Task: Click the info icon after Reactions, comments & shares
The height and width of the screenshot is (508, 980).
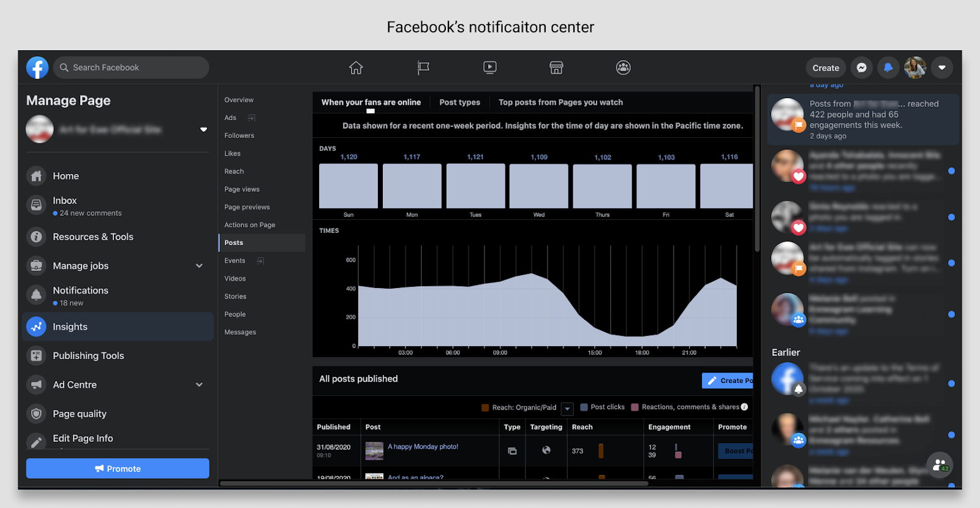Action: [744, 407]
